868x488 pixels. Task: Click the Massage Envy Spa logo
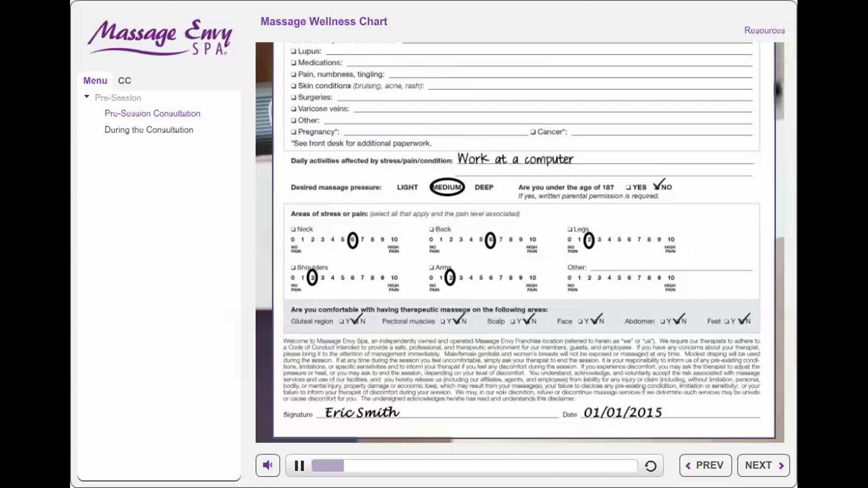[x=160, y=38]
